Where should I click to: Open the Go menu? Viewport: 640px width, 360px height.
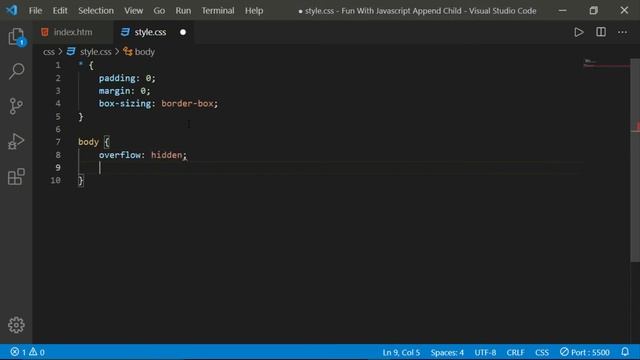pyautogui.click(x=159, y=11)
